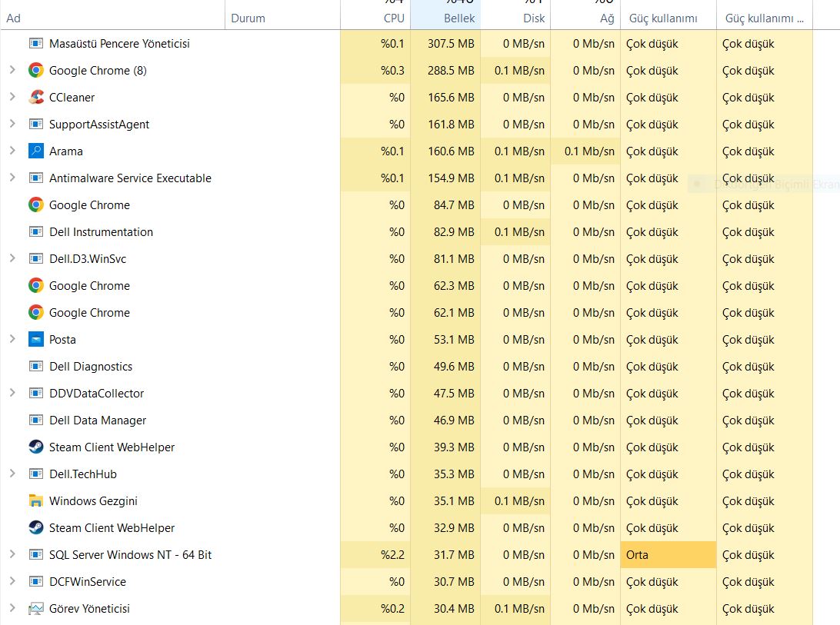Screen dimensions: 840x625
Task: Click the Arama search icon
Action: [35, 151]
